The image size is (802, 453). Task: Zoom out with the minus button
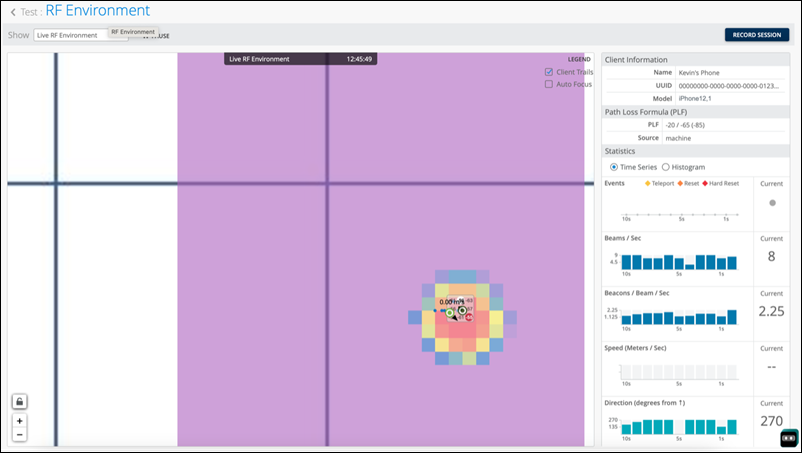tap(20, 435)
